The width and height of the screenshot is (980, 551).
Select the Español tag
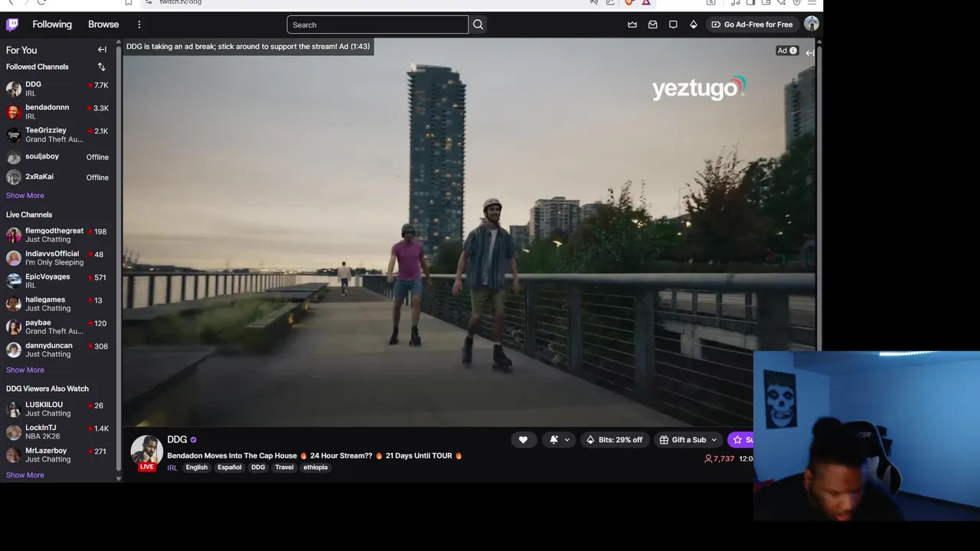click(229, 467)
